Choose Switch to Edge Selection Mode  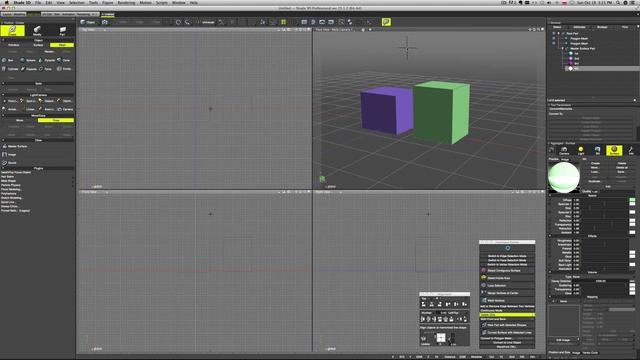(x=507, y=256)
